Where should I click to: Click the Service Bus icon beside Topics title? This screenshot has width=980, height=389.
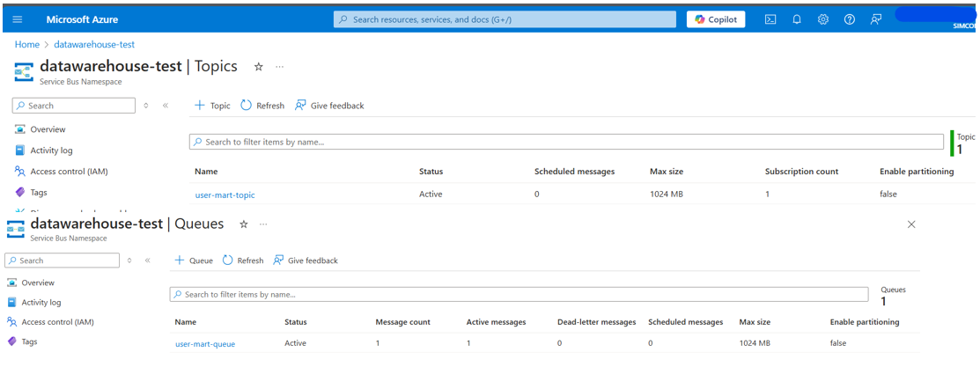(25, 71)
